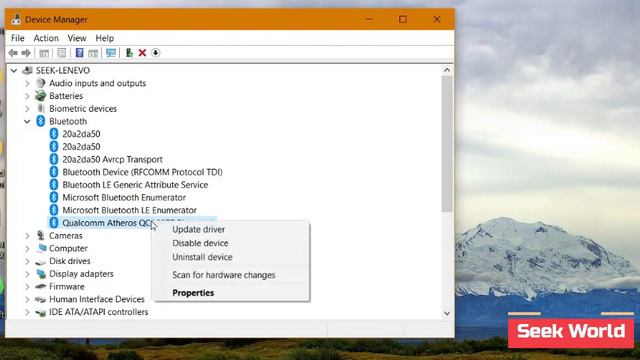Click the Audio inputs and outputs speaker icon
The image size is (640, 360).
(40, 83)
